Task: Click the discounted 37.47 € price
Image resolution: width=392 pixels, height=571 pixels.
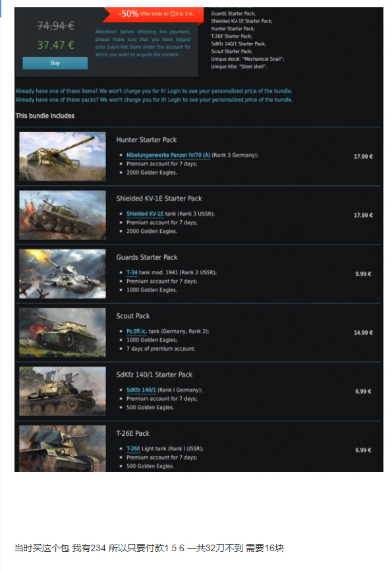Action: coord(56,45)
